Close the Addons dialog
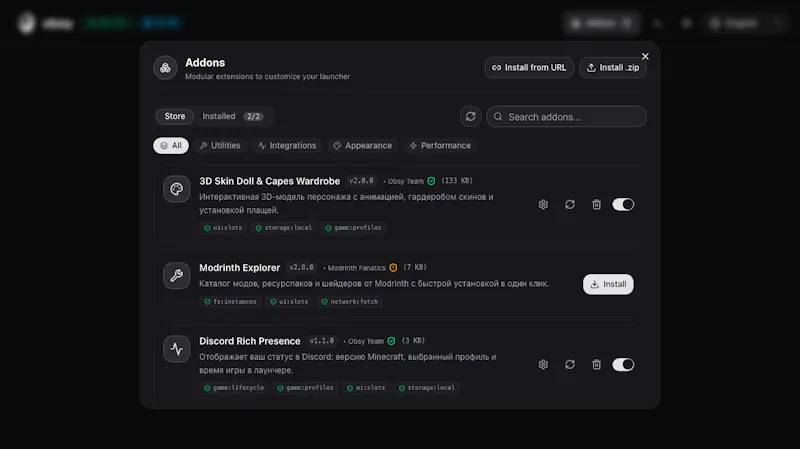The width and height of the screenshot is (800, 449). coord(645,57)
